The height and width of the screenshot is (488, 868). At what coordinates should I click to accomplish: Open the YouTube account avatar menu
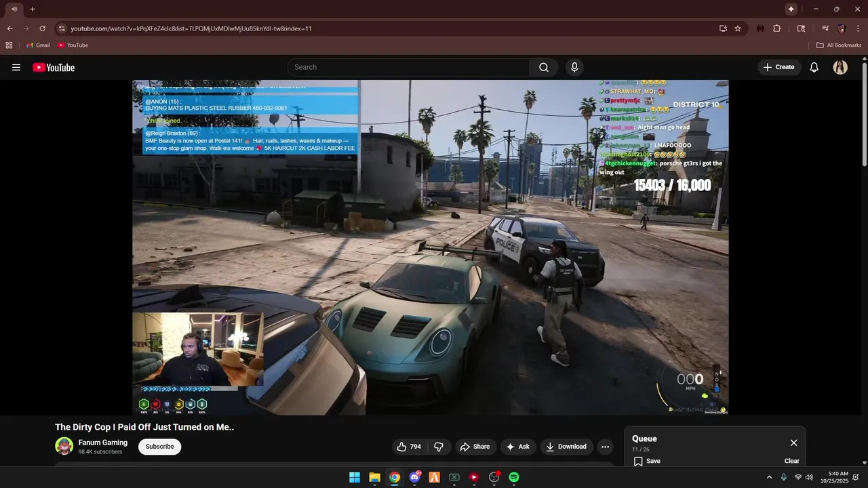pyautogui.click(x=840, y=67)
